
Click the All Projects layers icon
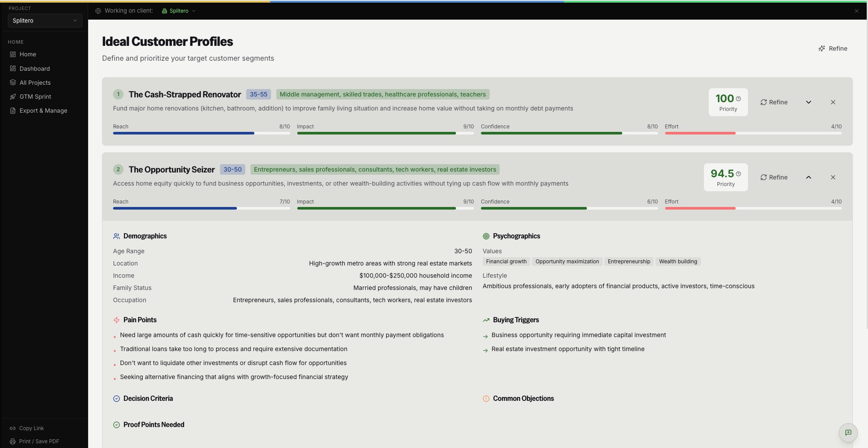click(x=13, y=83)
